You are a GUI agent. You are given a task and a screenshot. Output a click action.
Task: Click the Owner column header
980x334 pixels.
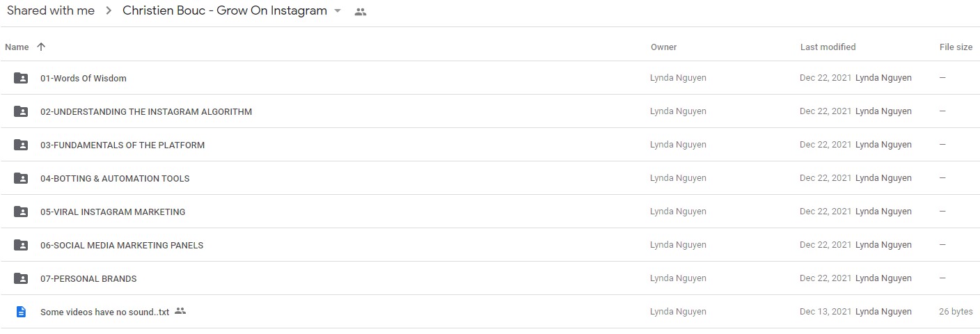(663, 47)
